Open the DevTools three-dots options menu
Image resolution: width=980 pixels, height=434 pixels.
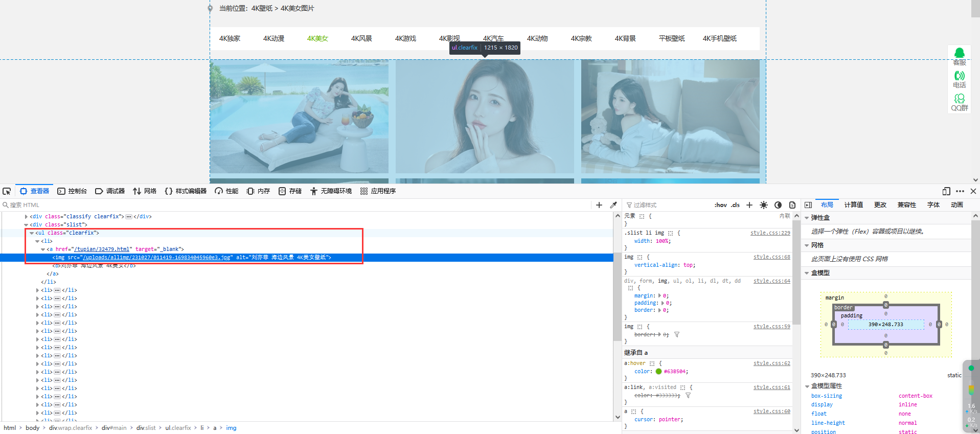click(x=960, y=191)
